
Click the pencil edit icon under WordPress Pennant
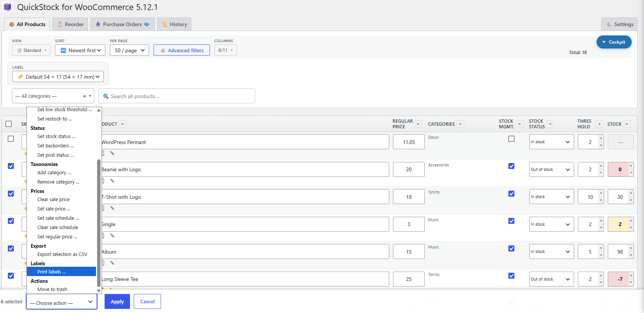[x=112, y=153]
